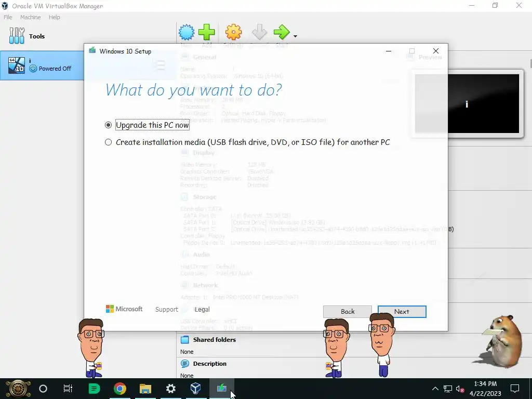The width and height of the screenshot is (532, 399).
Task: Open muted volume tray icon
Action: (460, 389)
